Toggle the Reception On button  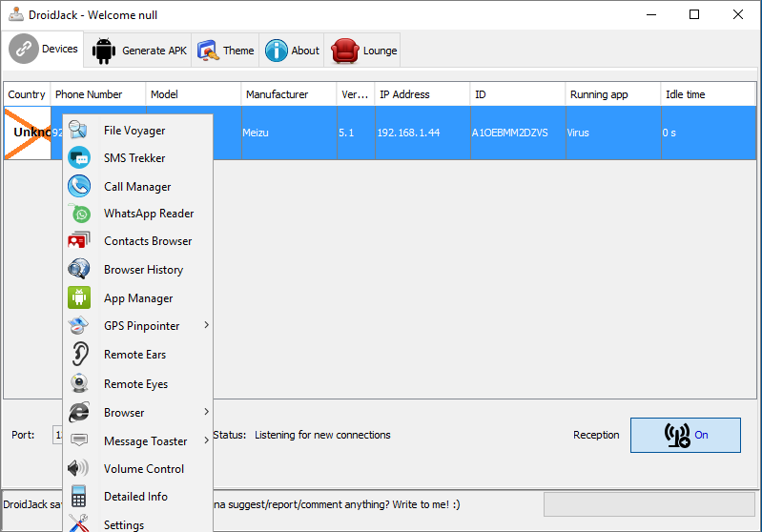[x=685, y=435]
